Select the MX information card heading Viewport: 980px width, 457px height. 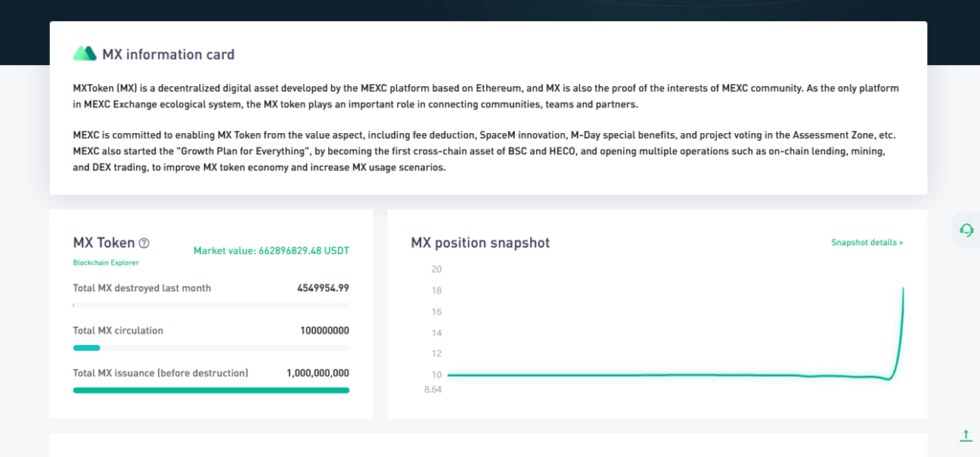click(167, 55)
